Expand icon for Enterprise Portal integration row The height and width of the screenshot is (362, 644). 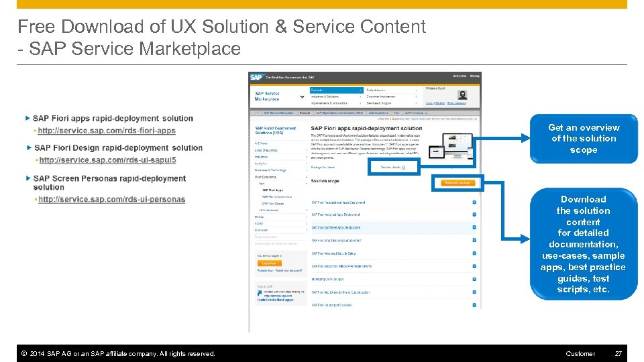tap(474, 266)
